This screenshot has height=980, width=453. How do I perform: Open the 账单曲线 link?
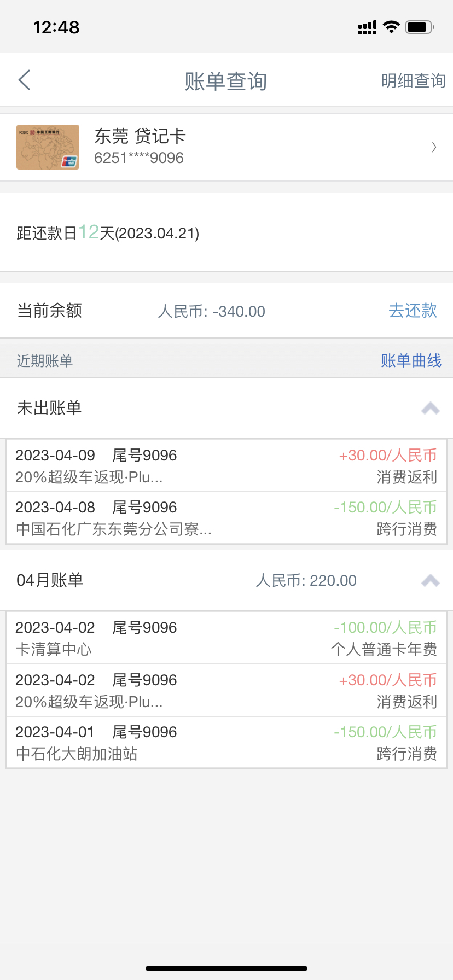pos(411,361)
